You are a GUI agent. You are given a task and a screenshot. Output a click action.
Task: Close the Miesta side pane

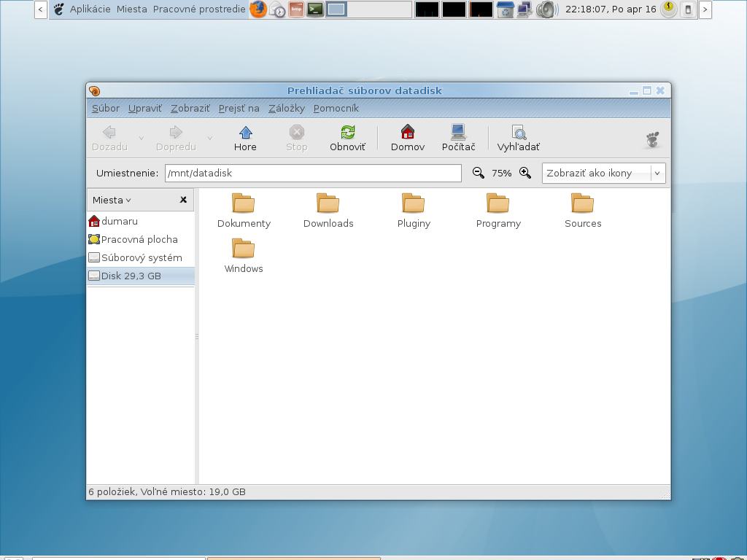point(183,200)
